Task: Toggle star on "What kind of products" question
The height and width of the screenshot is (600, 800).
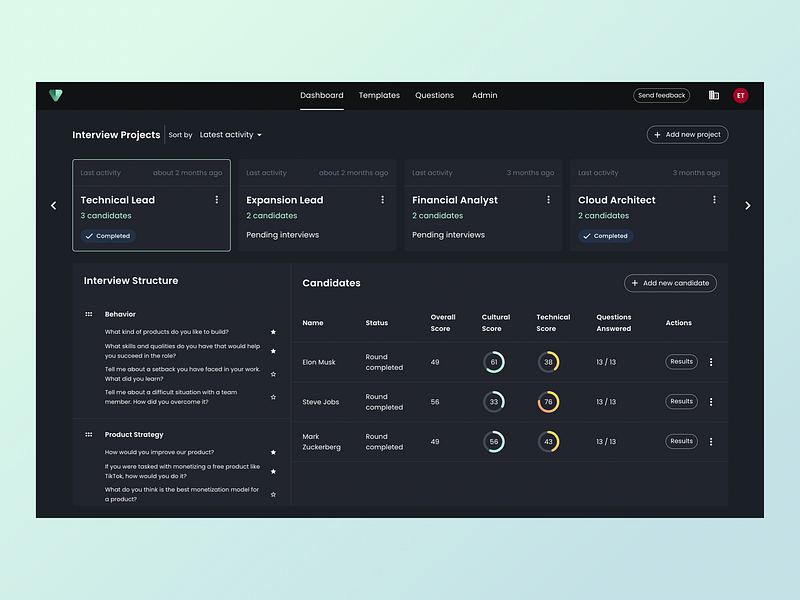Action: (273, 332)
